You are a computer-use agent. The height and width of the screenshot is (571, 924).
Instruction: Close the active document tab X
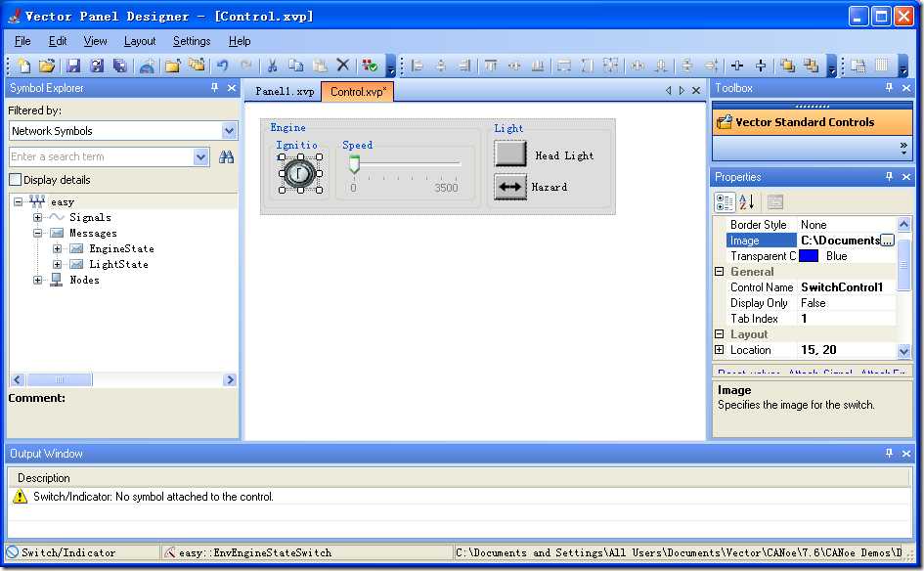[x=696, y=91]
